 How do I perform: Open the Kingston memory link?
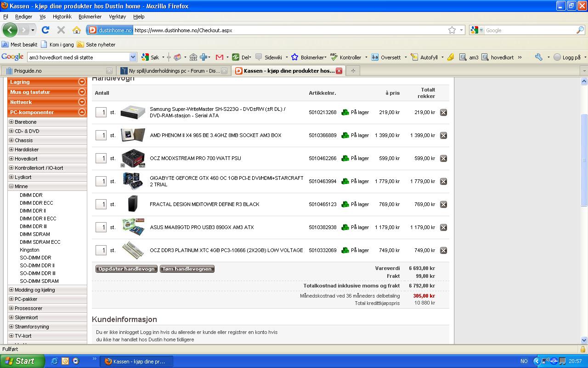coord(29,250)
